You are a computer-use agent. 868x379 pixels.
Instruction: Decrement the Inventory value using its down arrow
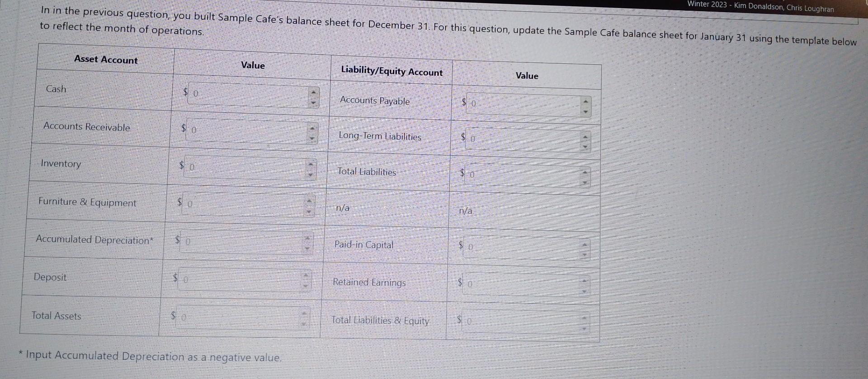(x=311, y=174)
